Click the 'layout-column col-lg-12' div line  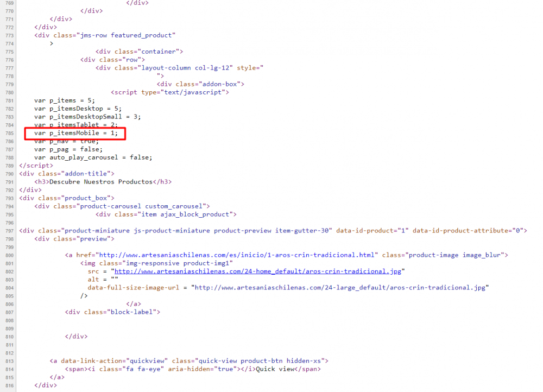[x=179, y=68]
